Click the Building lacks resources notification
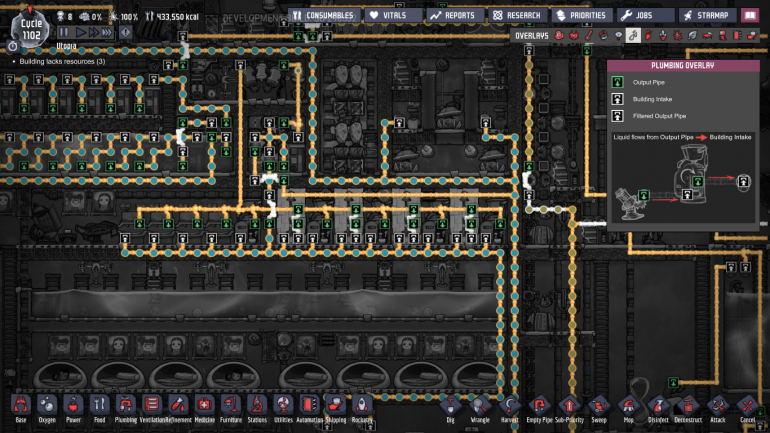This screenshot has width=770, height=433. pyautogui.click(x=62, y=61)
